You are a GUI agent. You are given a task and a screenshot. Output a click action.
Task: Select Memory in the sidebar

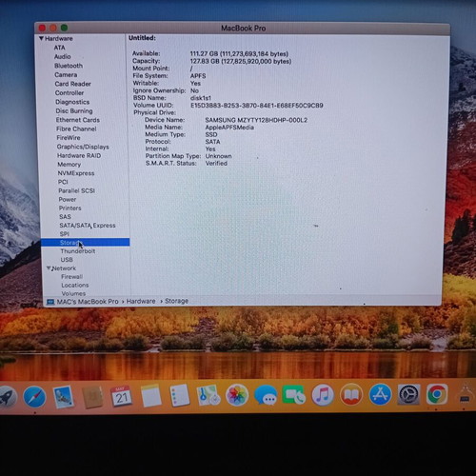pos(69,165)
